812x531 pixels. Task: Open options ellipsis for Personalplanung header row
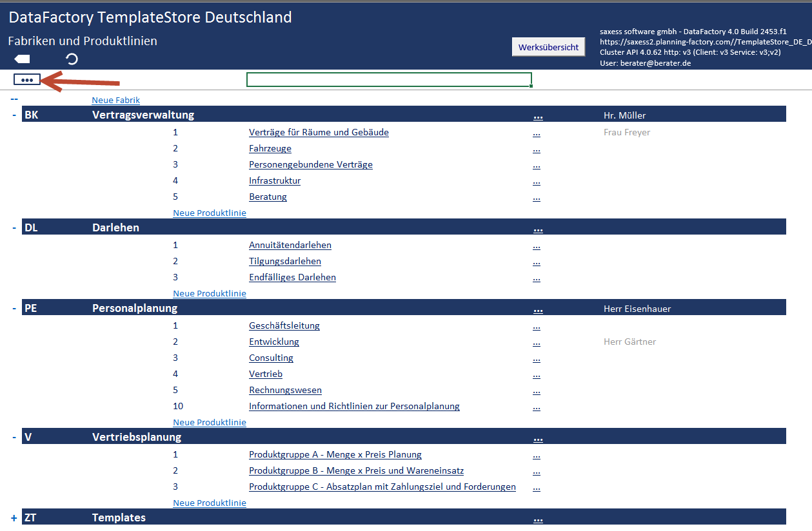pos(538,309)
